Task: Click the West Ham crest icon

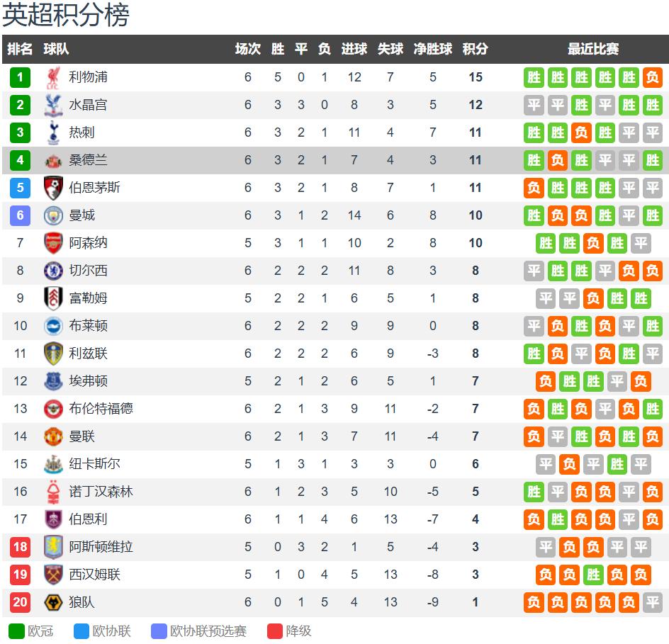Action: tap(53, 575)
